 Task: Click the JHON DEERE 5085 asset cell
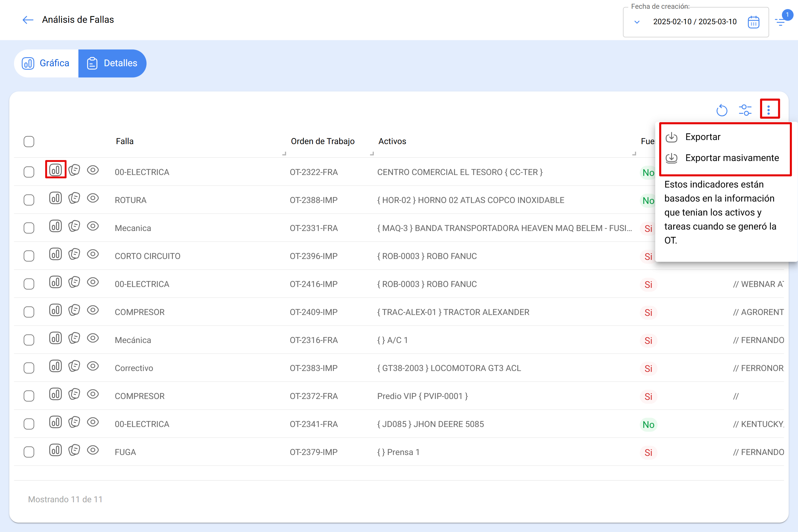(x=430, y=424)
